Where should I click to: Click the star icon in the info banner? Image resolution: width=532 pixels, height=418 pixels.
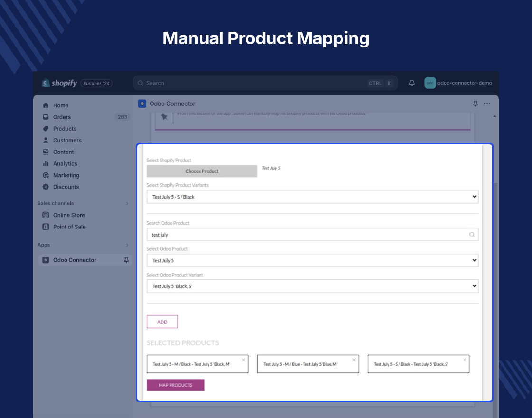click(x=164, y=117)
